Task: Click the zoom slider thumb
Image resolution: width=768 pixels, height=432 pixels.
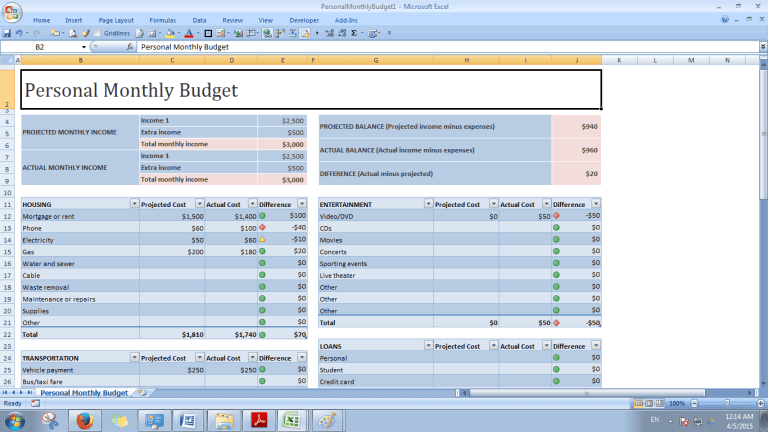Action: (727, 404)
